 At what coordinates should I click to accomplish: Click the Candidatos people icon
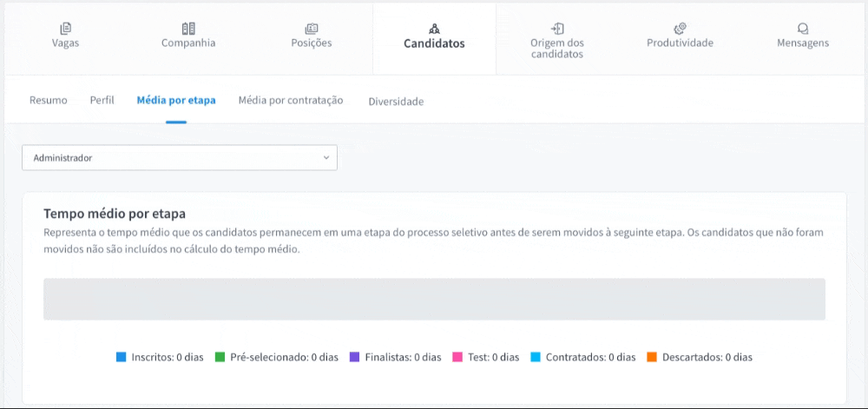pyautogui.click(x=434, y=29)
